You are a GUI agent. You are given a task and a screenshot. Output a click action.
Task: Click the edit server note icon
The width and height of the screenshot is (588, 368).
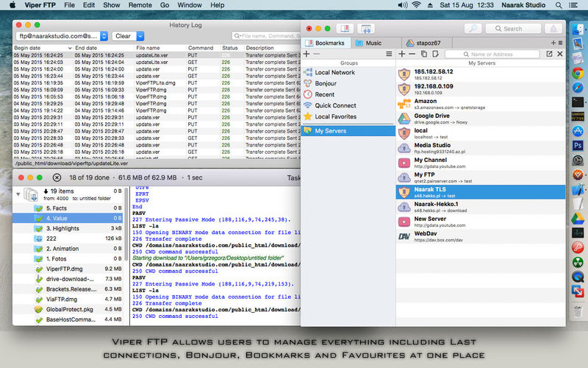click(434, 54)
